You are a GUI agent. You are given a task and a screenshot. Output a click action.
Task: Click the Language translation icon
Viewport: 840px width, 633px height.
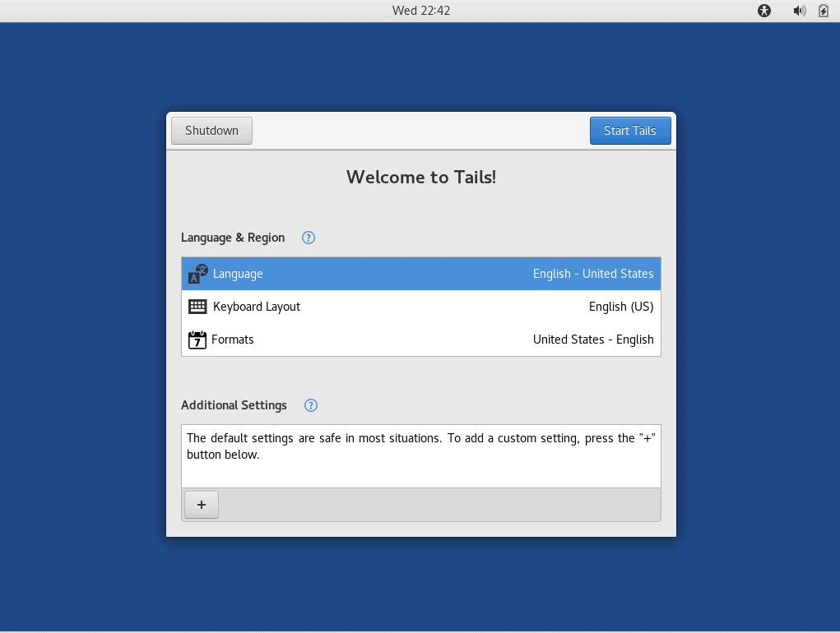197,274
